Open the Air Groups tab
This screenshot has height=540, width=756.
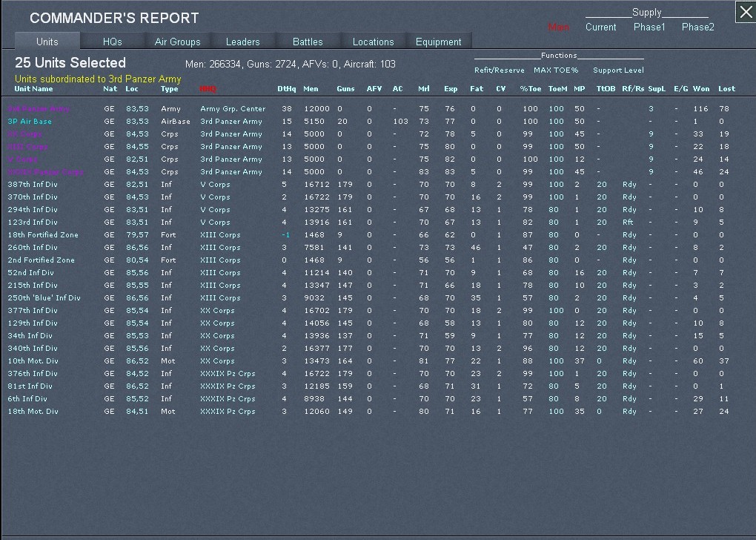point(177,42)
